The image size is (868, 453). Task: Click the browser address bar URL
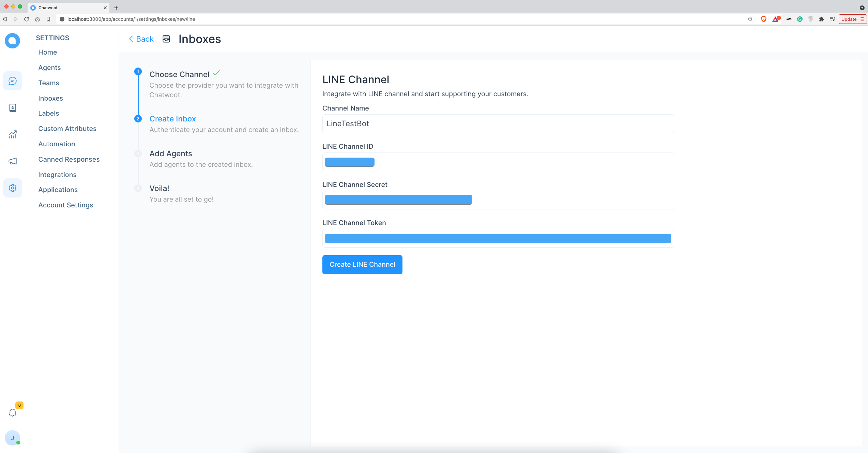131,19
